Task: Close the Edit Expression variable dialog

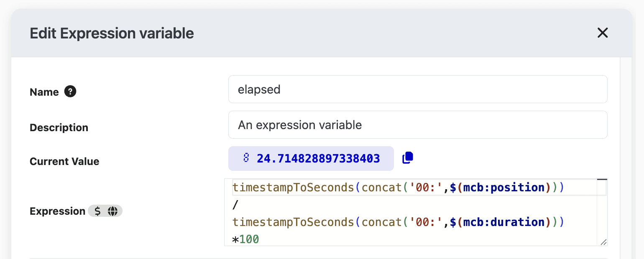Action: (602, 33)
